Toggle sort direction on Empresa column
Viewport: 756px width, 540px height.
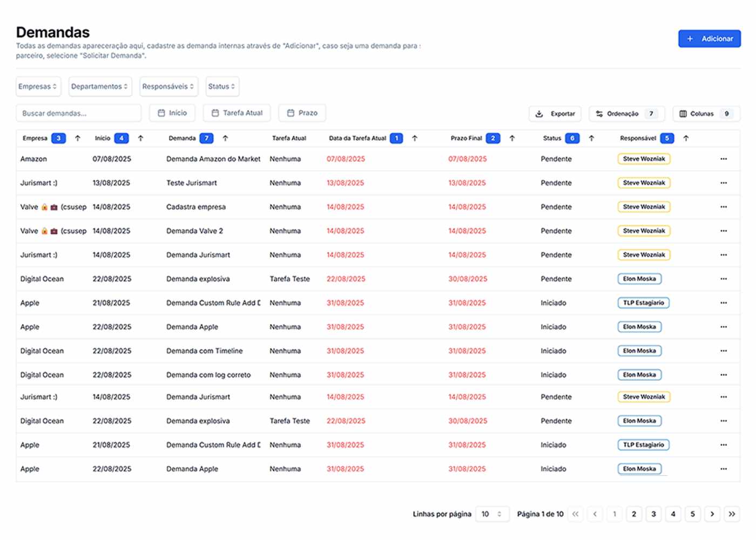coord(78,138)
